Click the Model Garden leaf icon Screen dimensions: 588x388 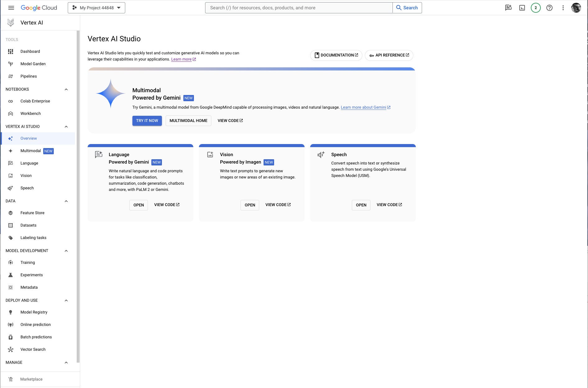point(11,64)
